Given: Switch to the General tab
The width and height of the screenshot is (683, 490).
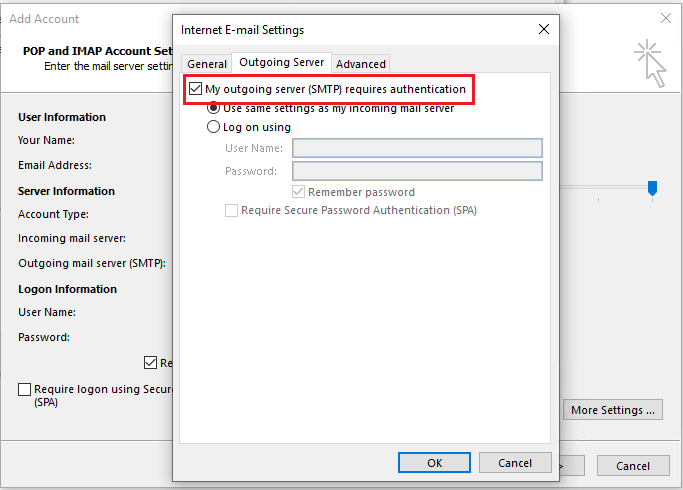Looking at the screenshot, I should click(207, 64).
